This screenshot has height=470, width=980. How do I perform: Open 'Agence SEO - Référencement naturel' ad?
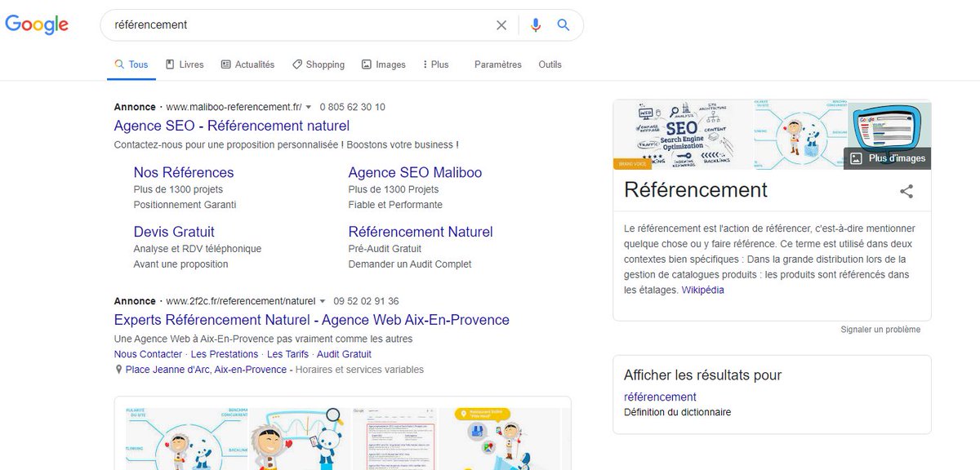click(232, 126)
